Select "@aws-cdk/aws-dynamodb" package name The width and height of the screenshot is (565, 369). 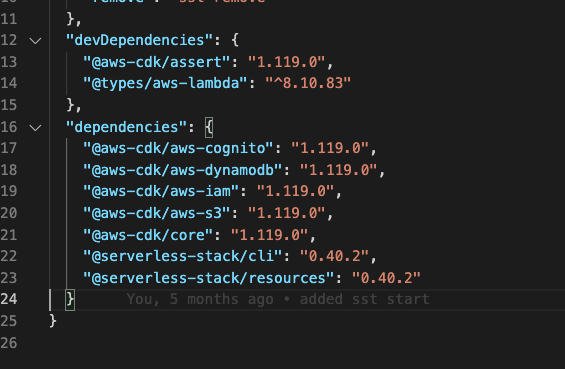point(183,170)
